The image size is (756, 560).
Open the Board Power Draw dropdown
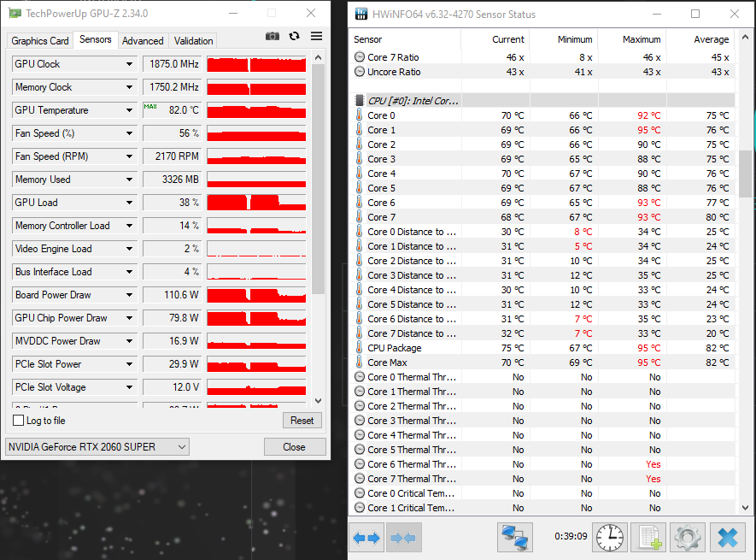pos(129,294)
